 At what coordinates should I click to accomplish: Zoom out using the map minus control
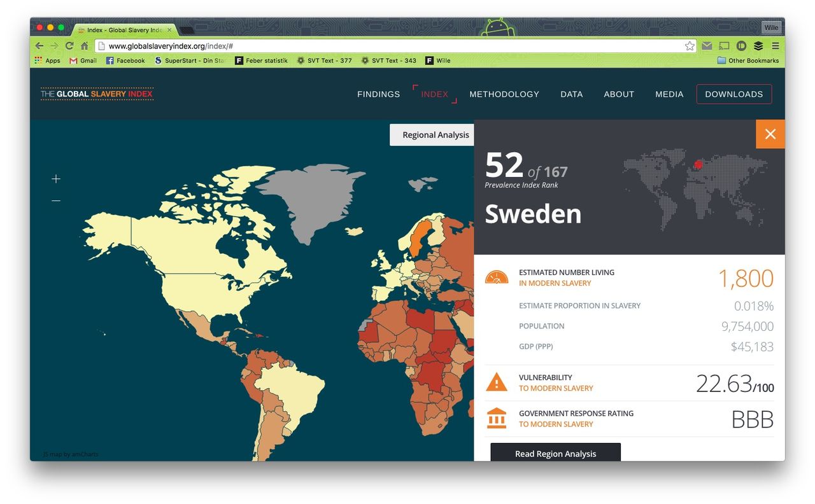click(56, 200)
